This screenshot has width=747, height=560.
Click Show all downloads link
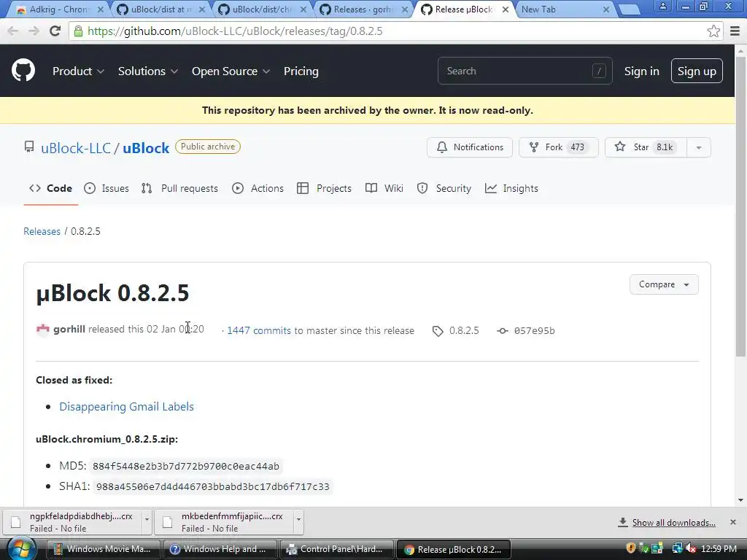coord(673,523)
